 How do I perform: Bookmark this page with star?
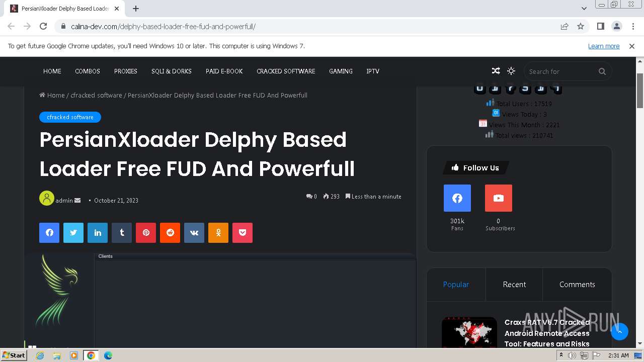[x=581, y=26]
